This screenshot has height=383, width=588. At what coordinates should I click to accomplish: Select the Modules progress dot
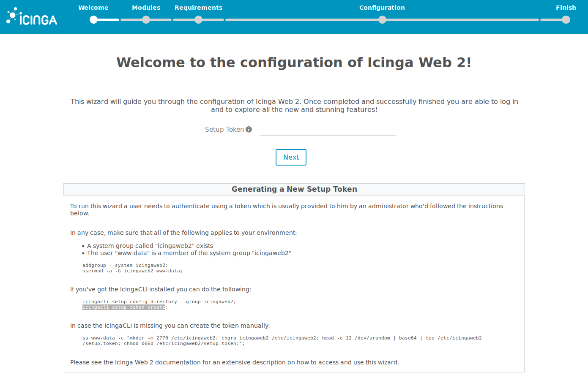coord(146,19)
